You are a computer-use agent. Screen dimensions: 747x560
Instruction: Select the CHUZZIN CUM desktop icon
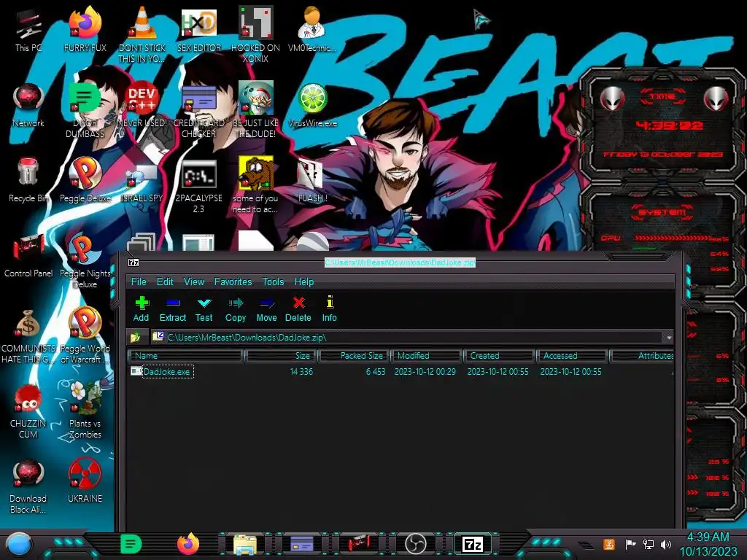coord(28,411)
